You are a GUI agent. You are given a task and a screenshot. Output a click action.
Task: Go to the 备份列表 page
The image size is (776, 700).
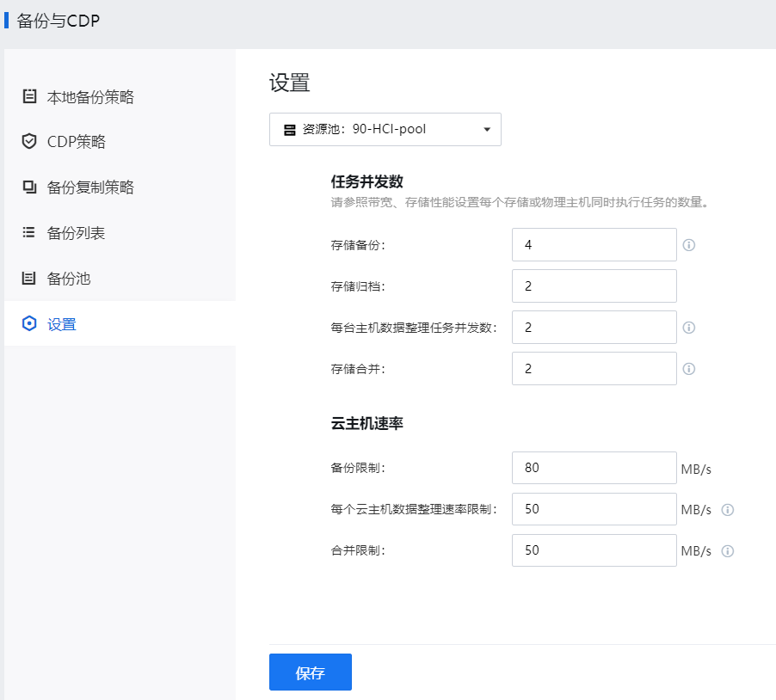(x=76, y=233)
